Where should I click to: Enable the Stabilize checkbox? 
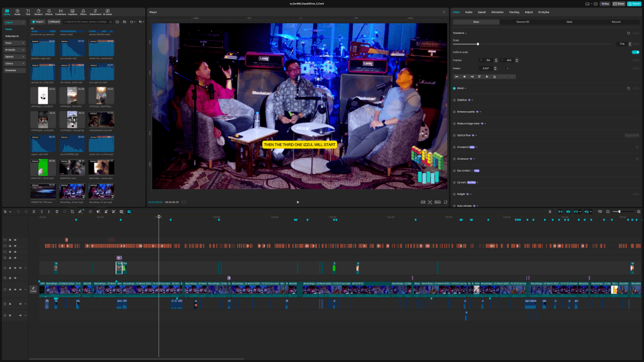point(455,99)
